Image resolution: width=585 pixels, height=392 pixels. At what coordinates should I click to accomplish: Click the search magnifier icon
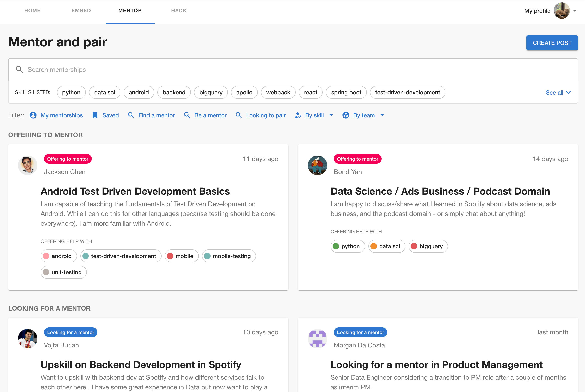19,70
